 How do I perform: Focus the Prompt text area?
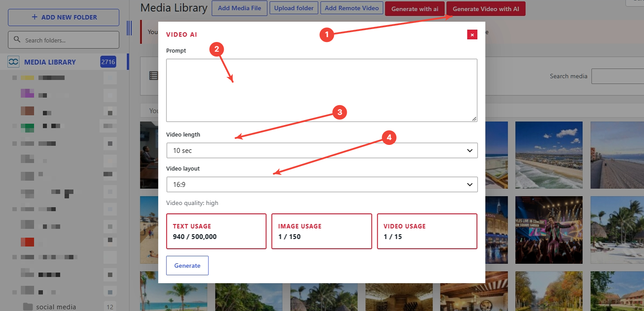[322, 90]
